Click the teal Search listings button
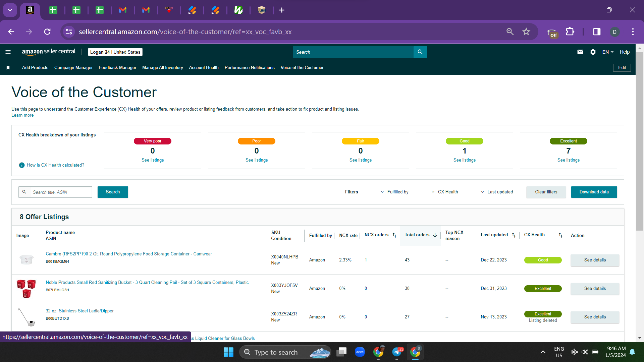This screenshot has height=362, width=644. click(113, 192)
